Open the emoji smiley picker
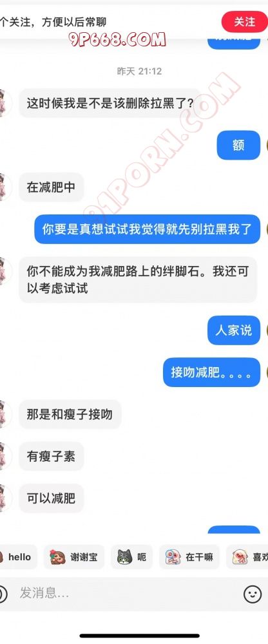The height and width of the screenshot is (644, 268). [x=253, y=594]
